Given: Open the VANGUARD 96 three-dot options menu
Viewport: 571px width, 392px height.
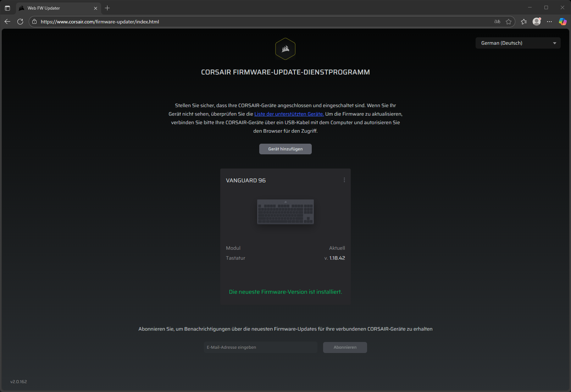Looking at the screenshot, I should coord(344,180).
